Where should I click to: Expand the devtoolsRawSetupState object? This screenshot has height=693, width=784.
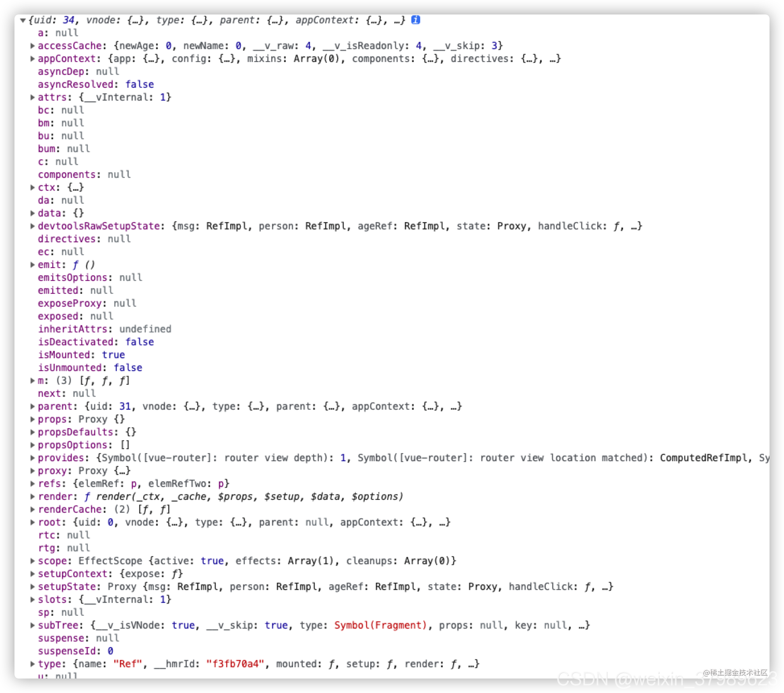pos(33,226)
